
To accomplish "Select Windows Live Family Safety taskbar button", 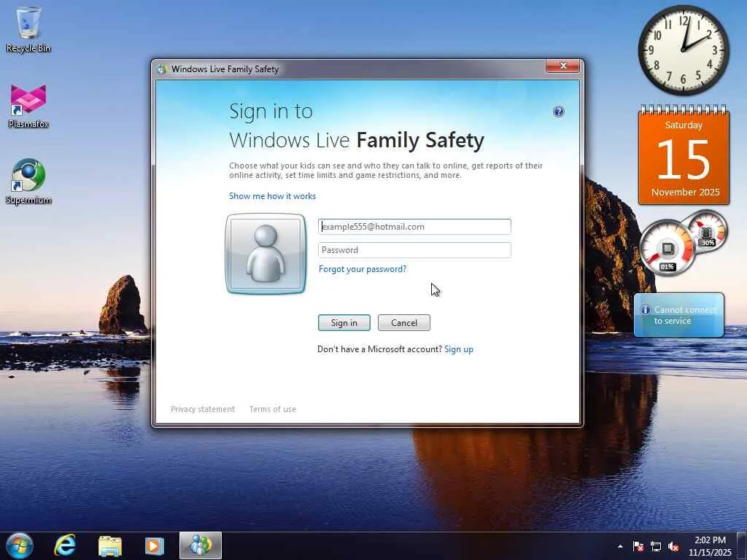I will click(201, 545).
